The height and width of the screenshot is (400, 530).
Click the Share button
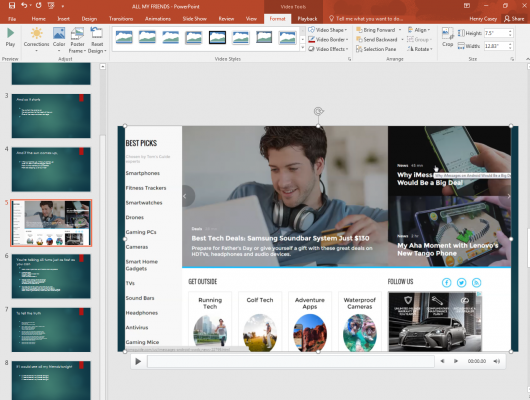point(514,19)
